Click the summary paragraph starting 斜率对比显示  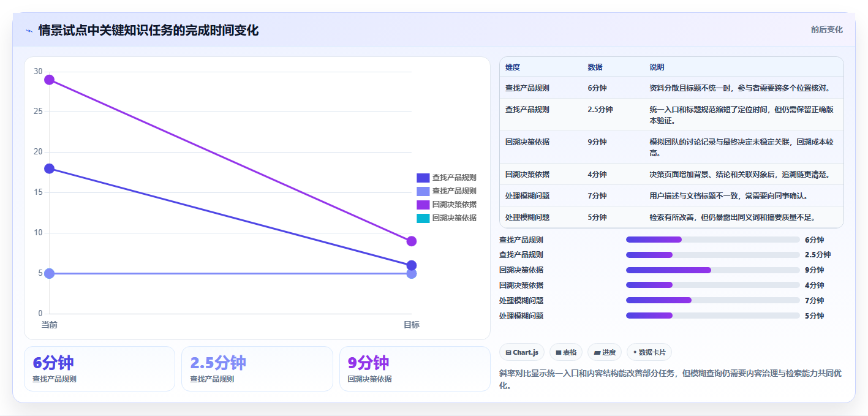pyautogui.click(x=671, y=379)
